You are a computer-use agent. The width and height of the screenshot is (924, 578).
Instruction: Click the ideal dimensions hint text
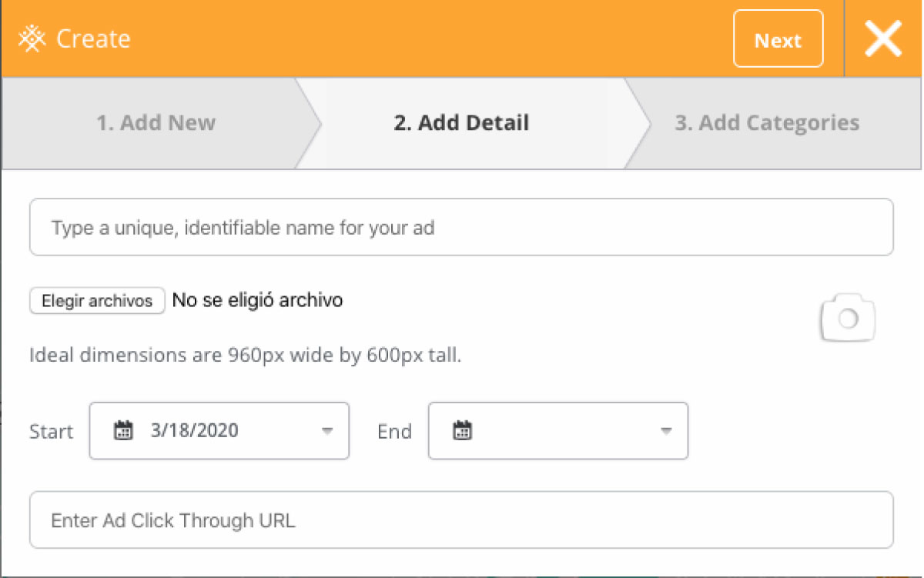coord(245,356)
